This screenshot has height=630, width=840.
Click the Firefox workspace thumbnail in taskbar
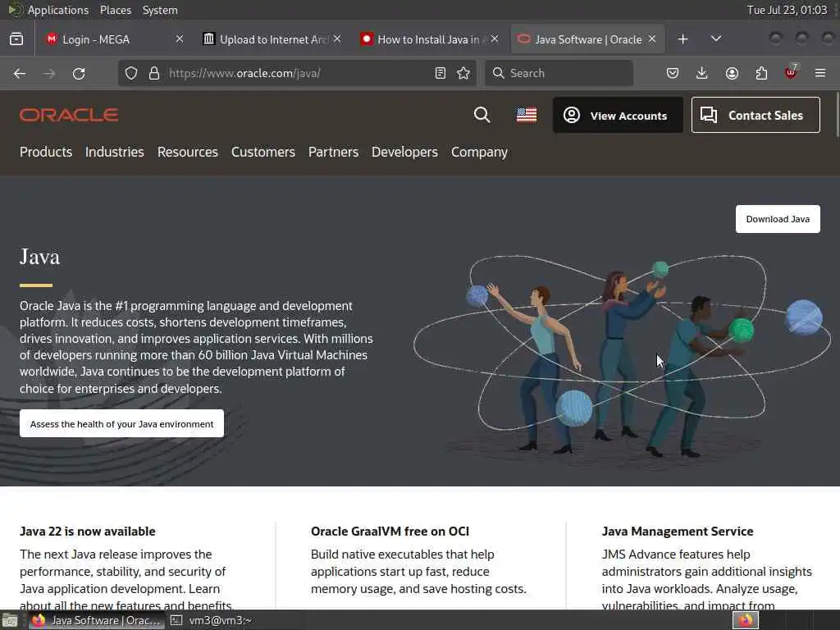[x=746, y=620]
